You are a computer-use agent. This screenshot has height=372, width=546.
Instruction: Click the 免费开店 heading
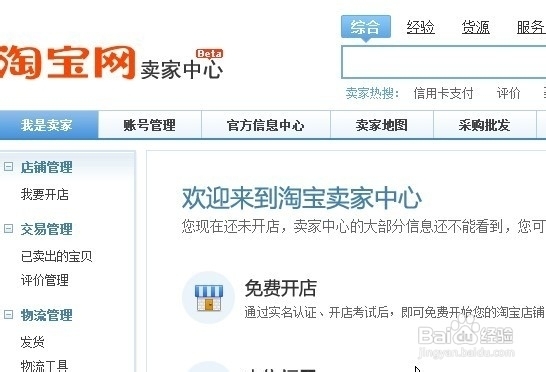point(281,288)
